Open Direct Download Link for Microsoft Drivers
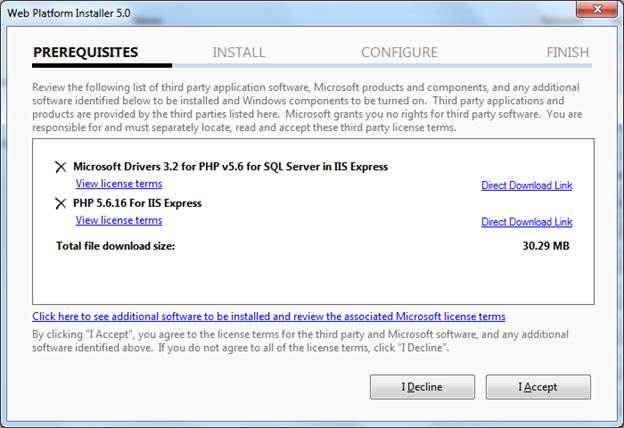Viewport: 624px width, 428px height. tap(526, 185)
